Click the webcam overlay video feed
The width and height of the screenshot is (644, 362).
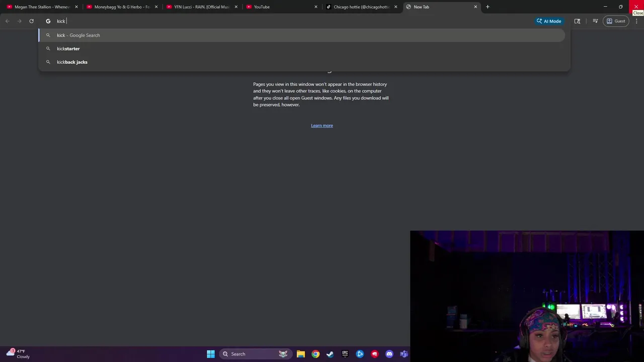point(527,296)
